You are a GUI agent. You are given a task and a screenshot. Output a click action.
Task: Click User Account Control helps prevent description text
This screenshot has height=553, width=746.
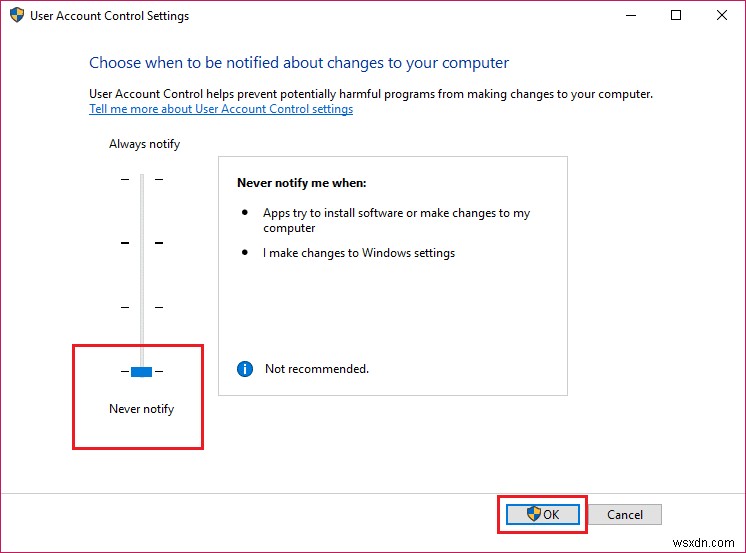tap(371, 94)
